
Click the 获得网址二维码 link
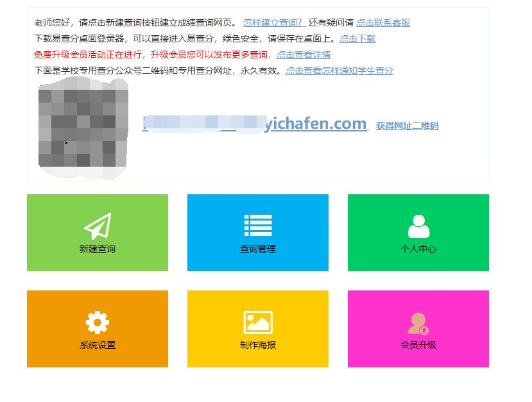tap(407, 126)
